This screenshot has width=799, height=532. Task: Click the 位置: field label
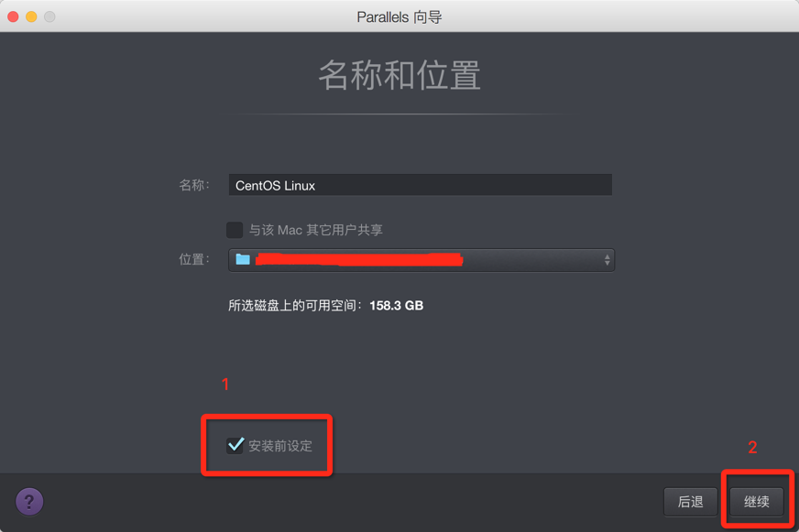[194, 260]
